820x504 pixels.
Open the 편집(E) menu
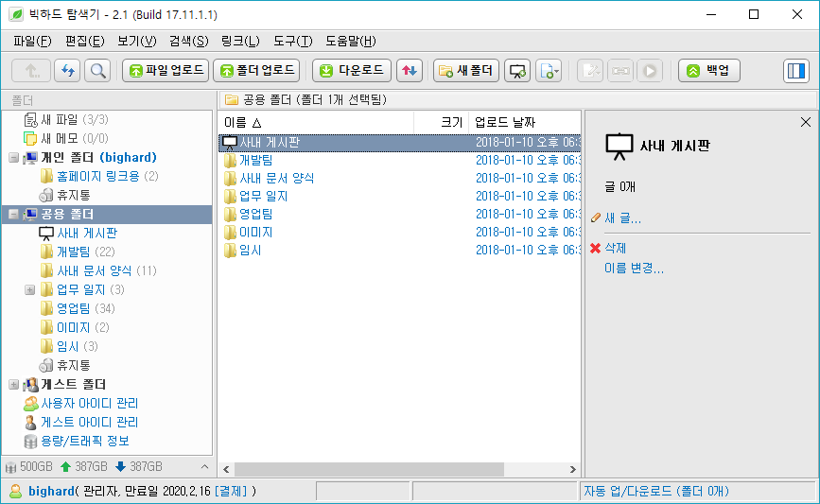(x=85, y=41)
